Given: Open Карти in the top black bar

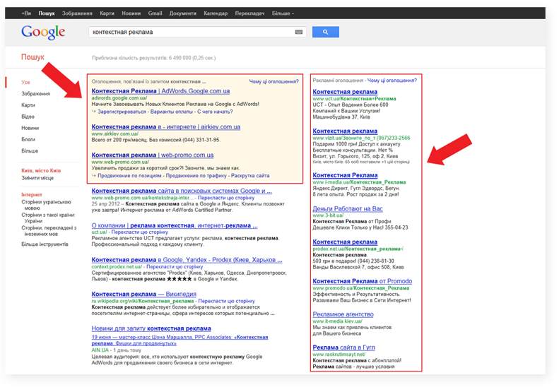Looking at the screenshot, I should pyautogui.click(x=107, y=13).
